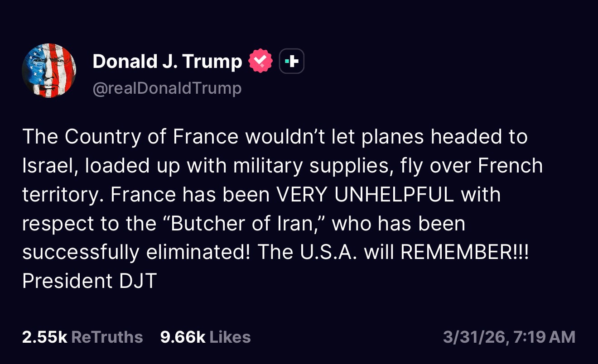The height and width of the screenshot is (364, 598).
Task: Select the American-flag styled profile picture
Action: [49, 71]
